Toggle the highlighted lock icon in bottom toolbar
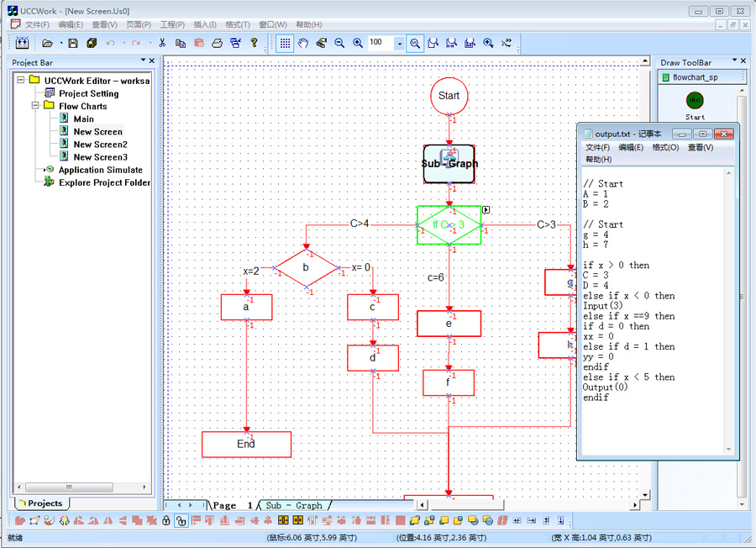Viewport: 756px width, 548px height. pyautogui.click(x=181, y=522)
